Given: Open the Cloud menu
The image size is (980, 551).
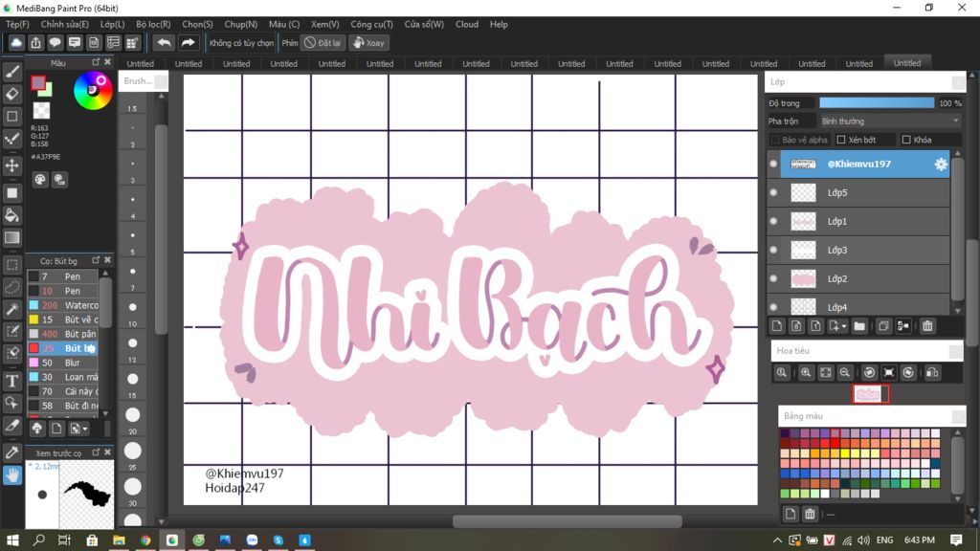Looking at the screenshot, I should pyautogui.click(x=467, y=24).
